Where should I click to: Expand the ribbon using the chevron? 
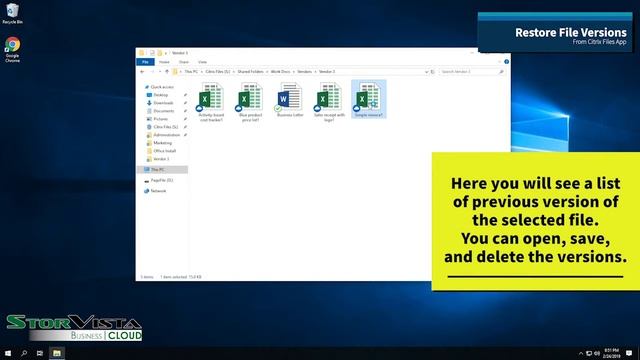click(500, 62)
